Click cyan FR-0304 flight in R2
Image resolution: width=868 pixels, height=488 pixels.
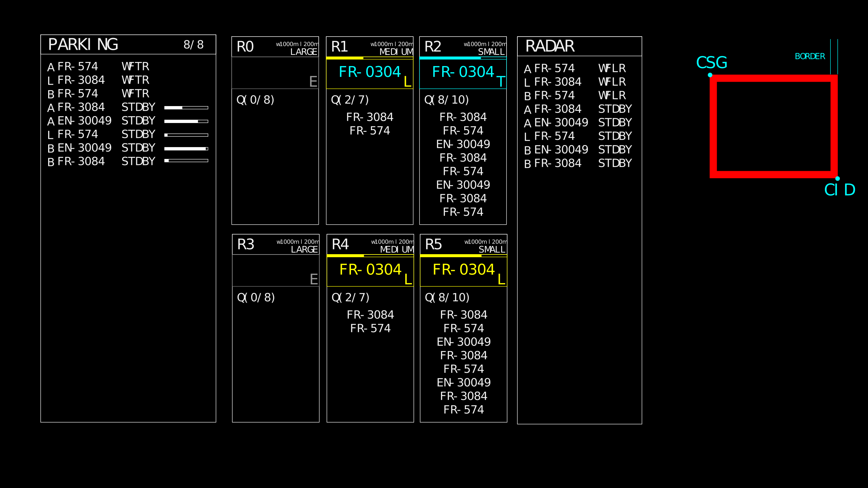coord(463,72)
